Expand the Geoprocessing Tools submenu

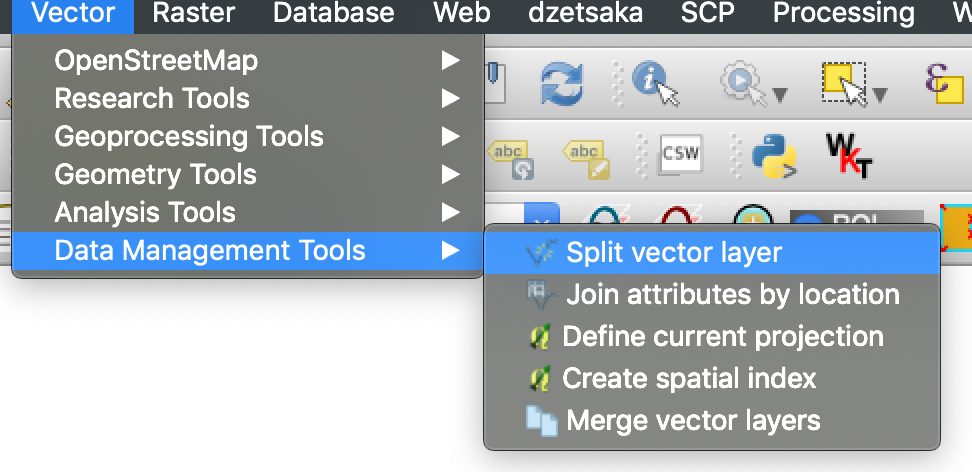coord(248,136)
